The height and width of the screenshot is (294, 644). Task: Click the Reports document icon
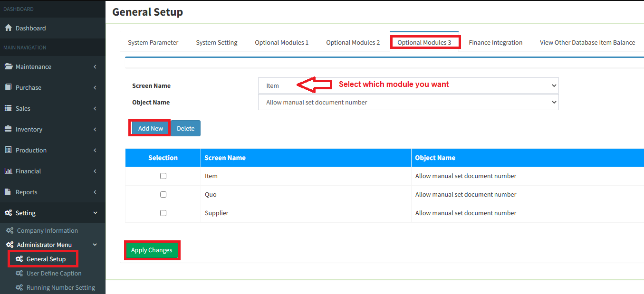tap(8, 192)
